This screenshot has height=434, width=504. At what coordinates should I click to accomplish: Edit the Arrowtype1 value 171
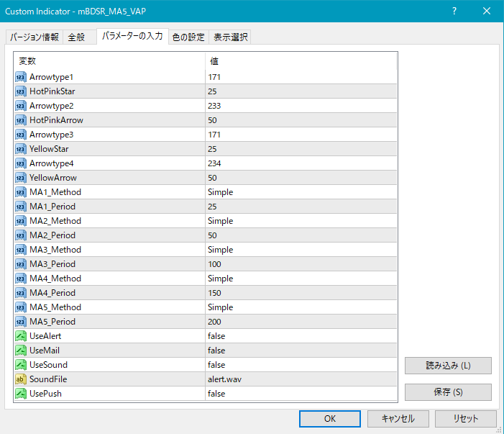click(x=214, y=77)
